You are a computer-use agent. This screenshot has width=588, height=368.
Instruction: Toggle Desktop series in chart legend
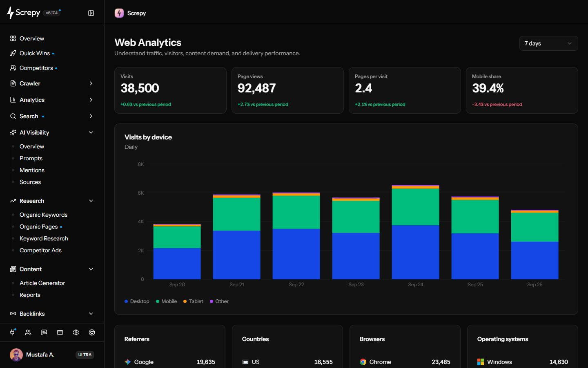pos(137,301)
